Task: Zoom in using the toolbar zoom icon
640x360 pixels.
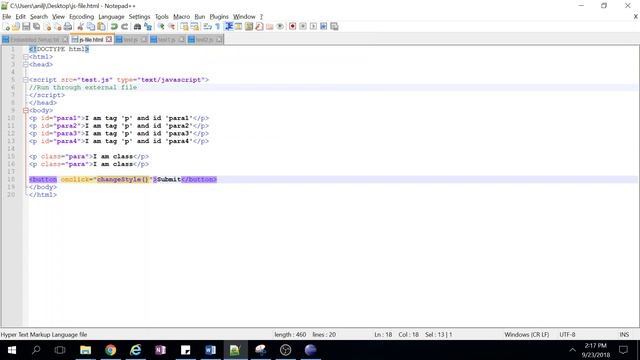Action: point(161,27)
